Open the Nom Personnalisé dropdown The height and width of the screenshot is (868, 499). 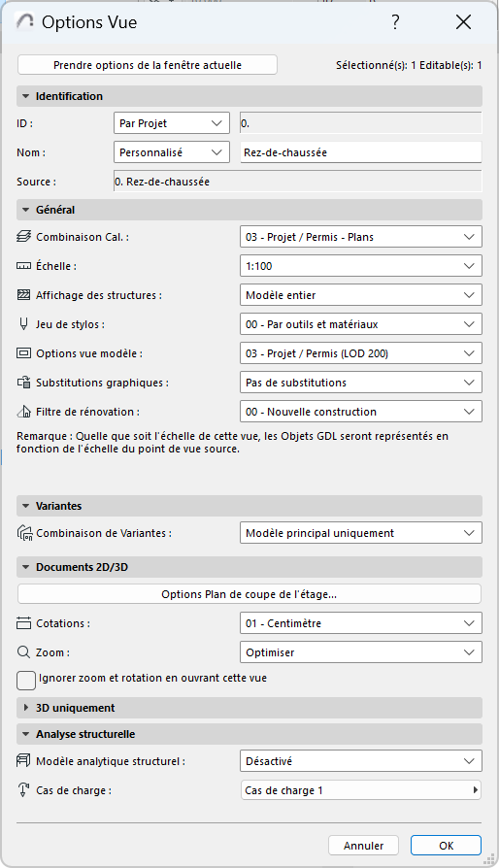coord(172,152)
